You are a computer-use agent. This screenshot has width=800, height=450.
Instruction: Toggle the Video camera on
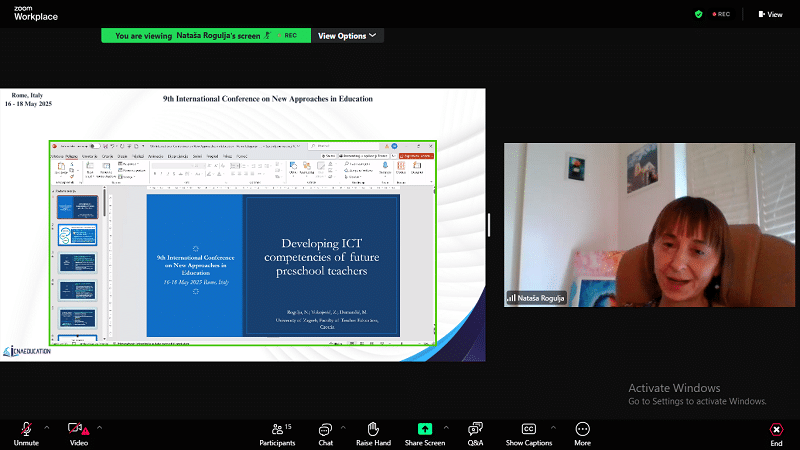[x=77, y=429]
